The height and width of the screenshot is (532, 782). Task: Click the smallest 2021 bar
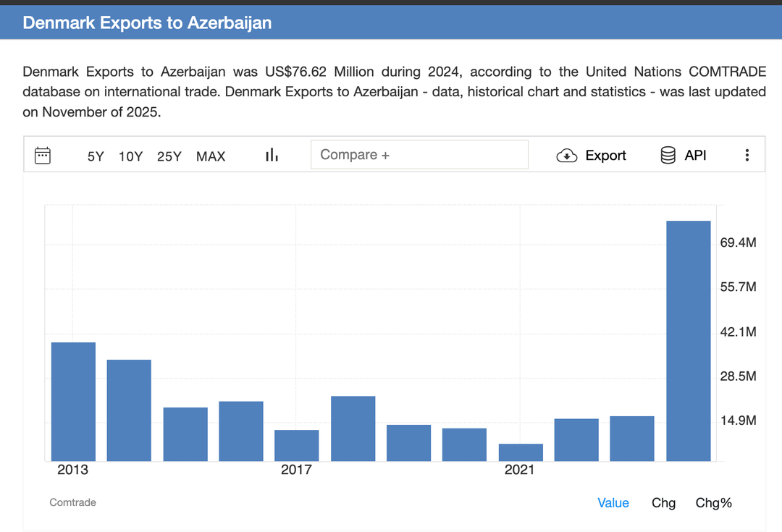[521, 452]
